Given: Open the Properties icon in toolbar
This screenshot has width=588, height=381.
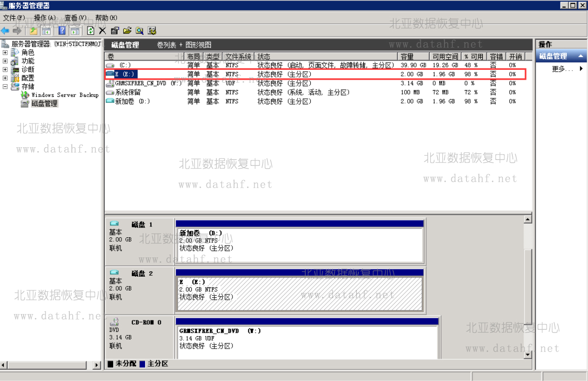Looking at the screenshot, I should [x=115, y=31].
